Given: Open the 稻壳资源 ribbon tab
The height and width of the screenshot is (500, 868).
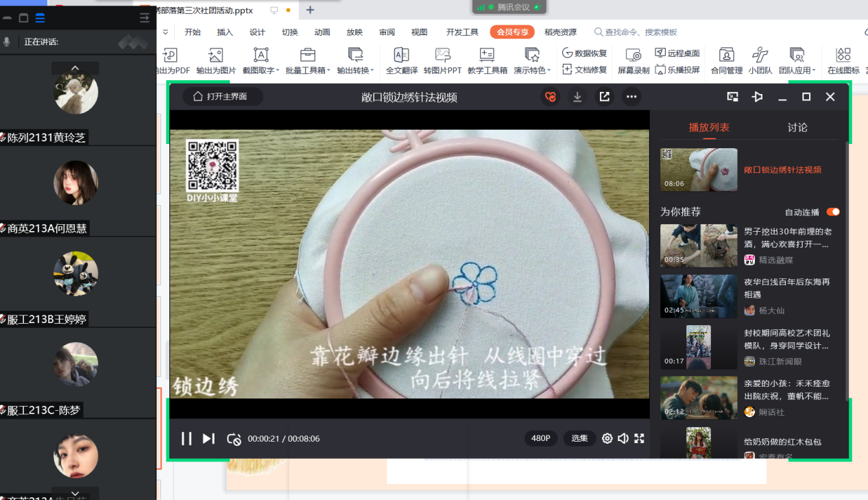Looking at the screenshot, I should (561, 32).
